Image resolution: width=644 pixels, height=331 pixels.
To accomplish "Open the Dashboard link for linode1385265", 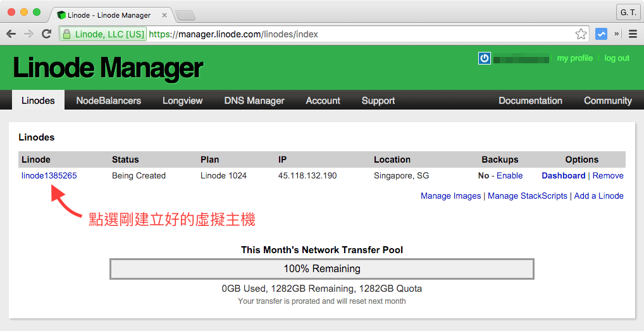I will [x=563, y=176].
